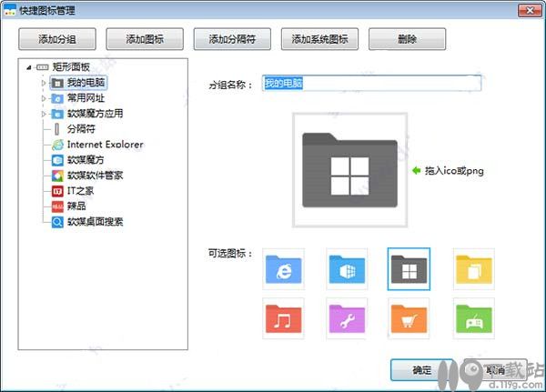Confirm with the 确定 button
The height and width of the screenshot is (392, 546).
421,370
